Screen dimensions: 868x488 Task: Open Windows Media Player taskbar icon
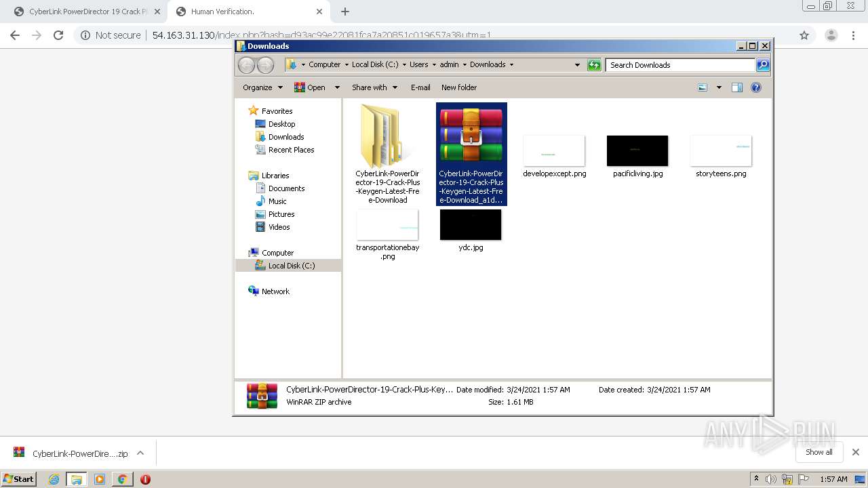tap(100, 479)
